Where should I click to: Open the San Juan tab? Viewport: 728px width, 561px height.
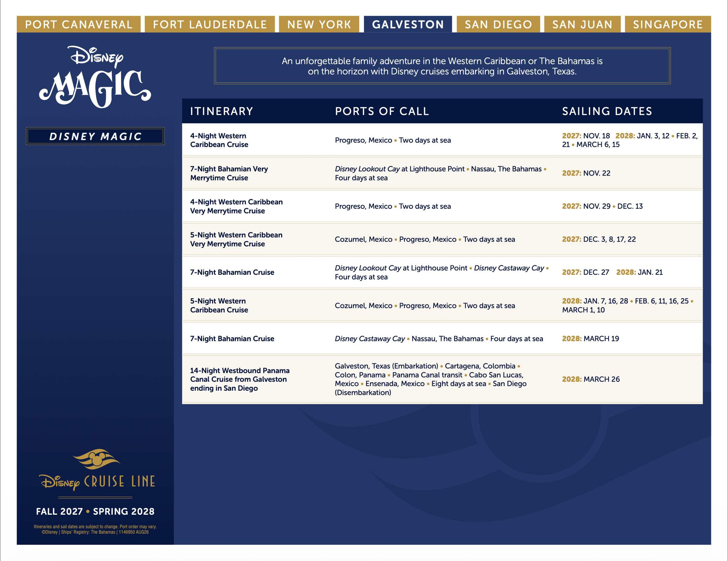pos(582,24)
